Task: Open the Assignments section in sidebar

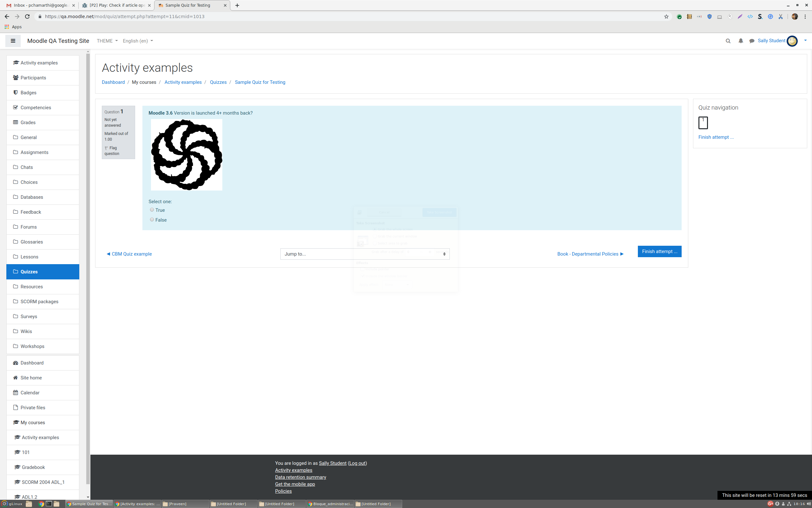Action: pyautogui.click(x=43, y=152)
